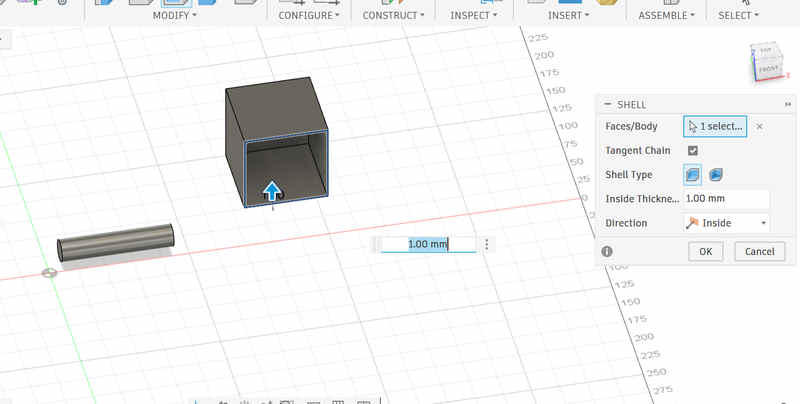Open the CONFIGURE dropdown menu
The width and height of the screenshot is (800, 404).
(x=309, y=15)
